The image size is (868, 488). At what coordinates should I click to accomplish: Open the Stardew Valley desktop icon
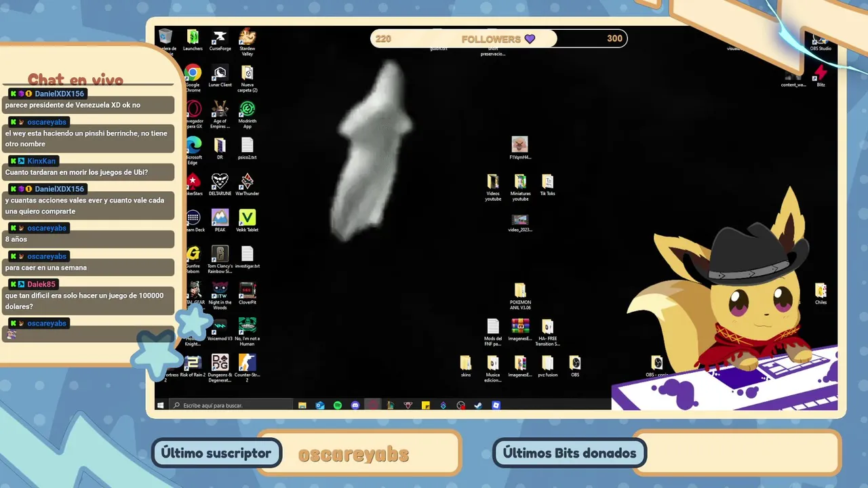[248, 42]
